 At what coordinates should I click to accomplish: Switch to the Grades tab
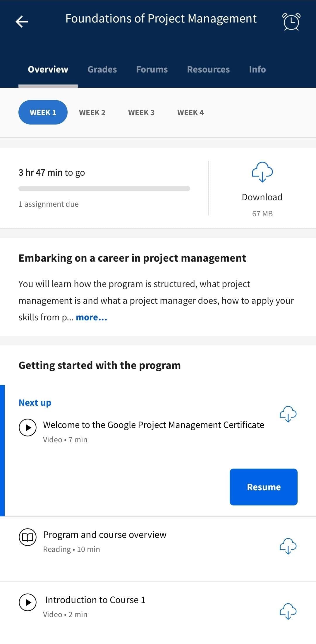point(102,70)
